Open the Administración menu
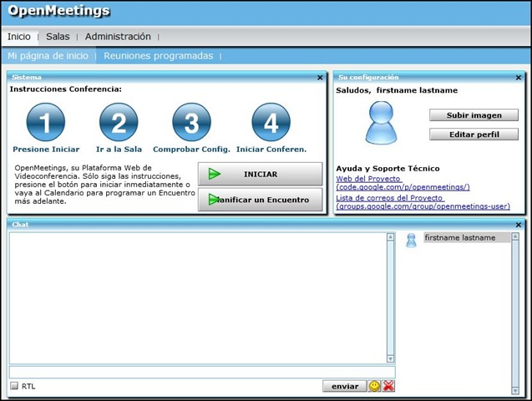 pyautogui.click(x=118, y=37)
